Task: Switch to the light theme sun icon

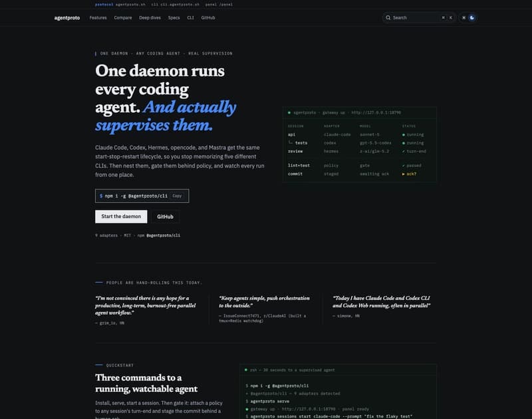Action: point(464,18)
